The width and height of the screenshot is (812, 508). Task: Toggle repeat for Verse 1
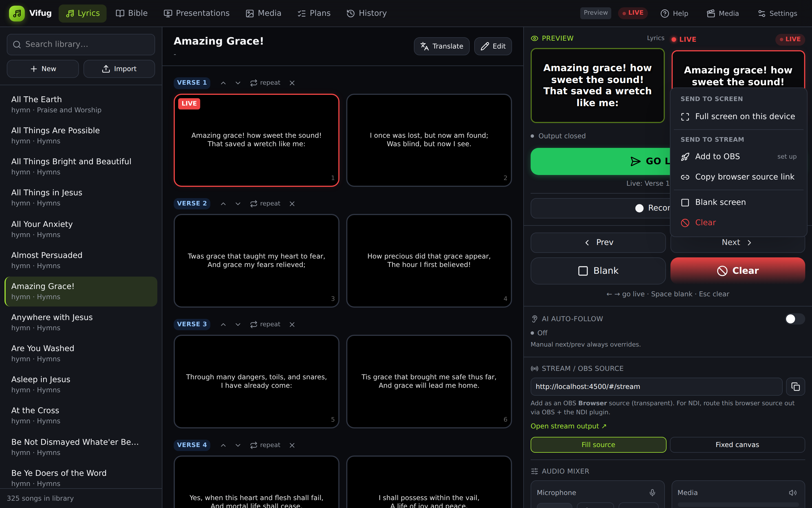[265, 83]
